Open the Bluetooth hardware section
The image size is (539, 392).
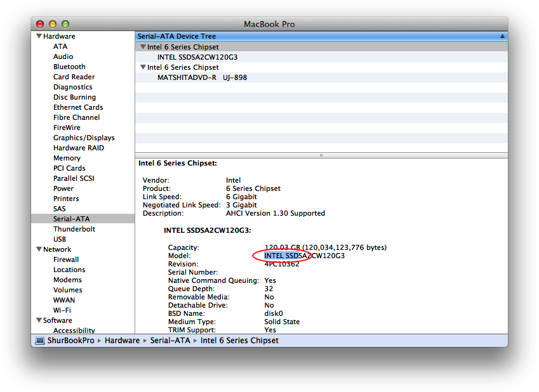(69, 67)
